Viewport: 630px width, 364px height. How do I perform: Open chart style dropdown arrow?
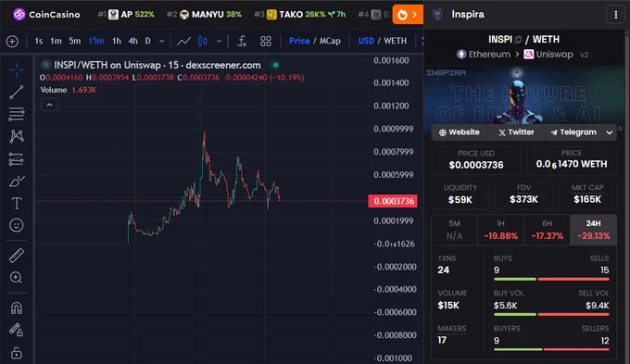pyautogui.click(x=219, y=41)
